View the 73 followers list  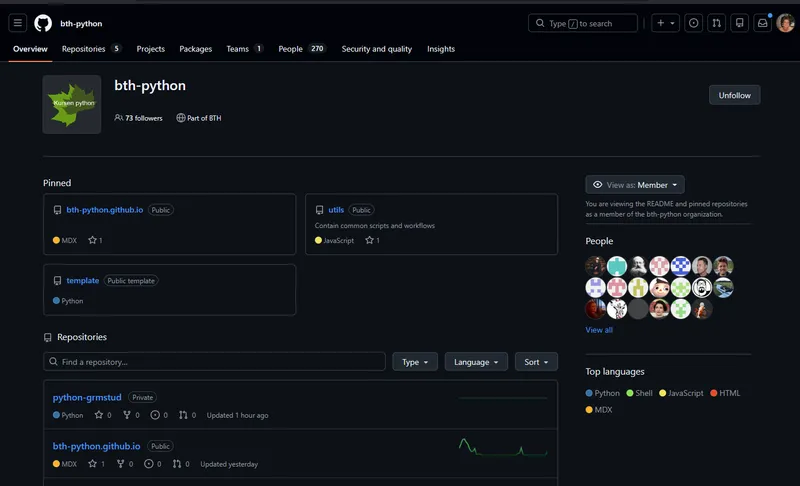click(138, 118)
